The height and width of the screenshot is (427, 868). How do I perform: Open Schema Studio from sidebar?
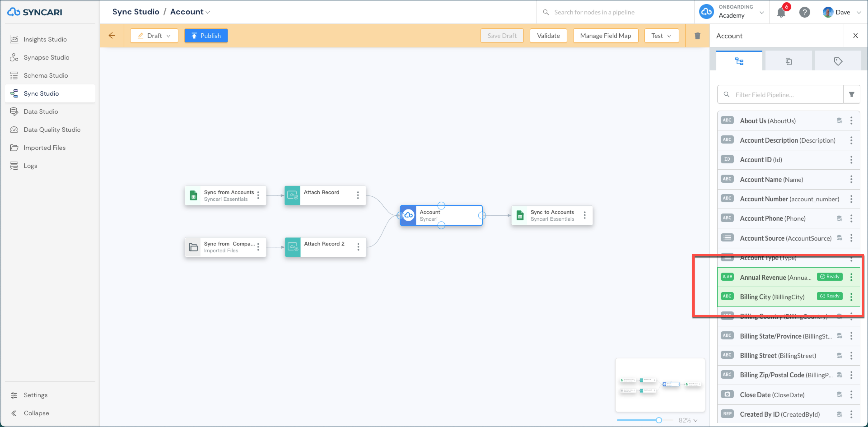[x=45, y=75]
